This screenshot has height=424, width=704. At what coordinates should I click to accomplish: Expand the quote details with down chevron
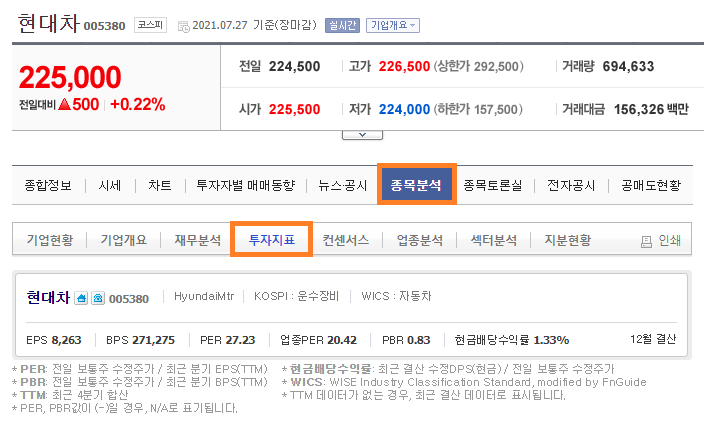tap(362, 135)
